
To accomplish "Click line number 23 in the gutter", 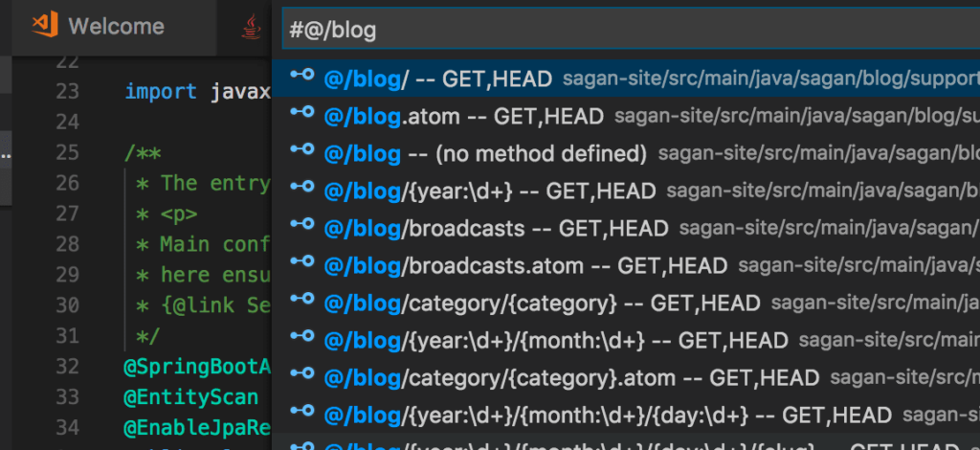I will point(67,92).
